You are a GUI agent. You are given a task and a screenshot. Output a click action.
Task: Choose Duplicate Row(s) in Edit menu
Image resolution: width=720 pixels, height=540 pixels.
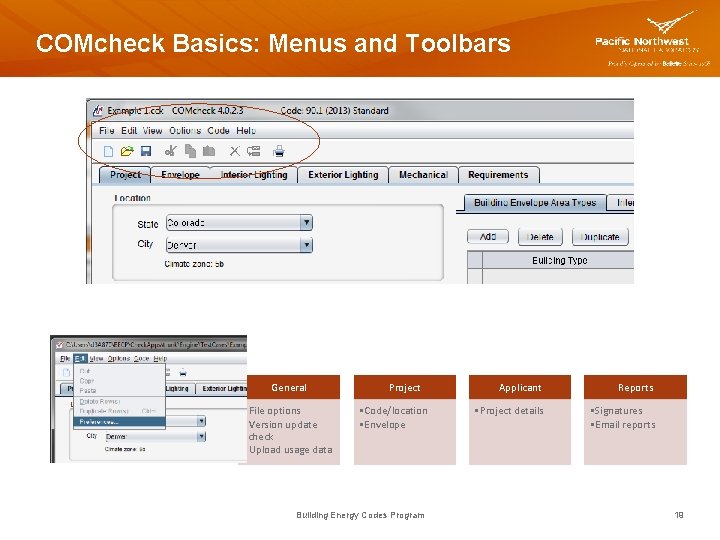point(119,411)
